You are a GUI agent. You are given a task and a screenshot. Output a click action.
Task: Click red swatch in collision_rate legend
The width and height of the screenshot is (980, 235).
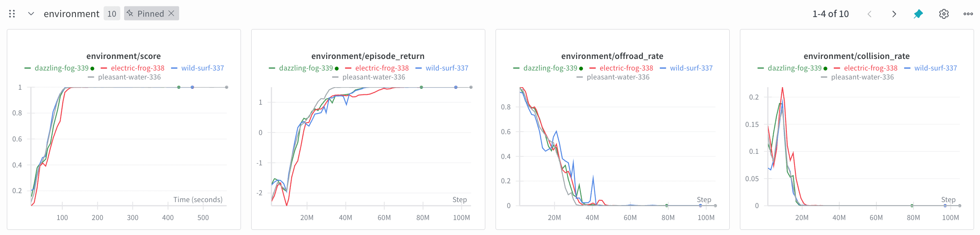837,68
